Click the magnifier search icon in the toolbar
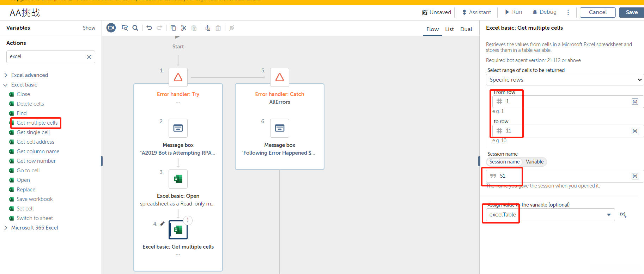Image resolution: width=644 pixels, height=274 pixels. click(135, 28)
